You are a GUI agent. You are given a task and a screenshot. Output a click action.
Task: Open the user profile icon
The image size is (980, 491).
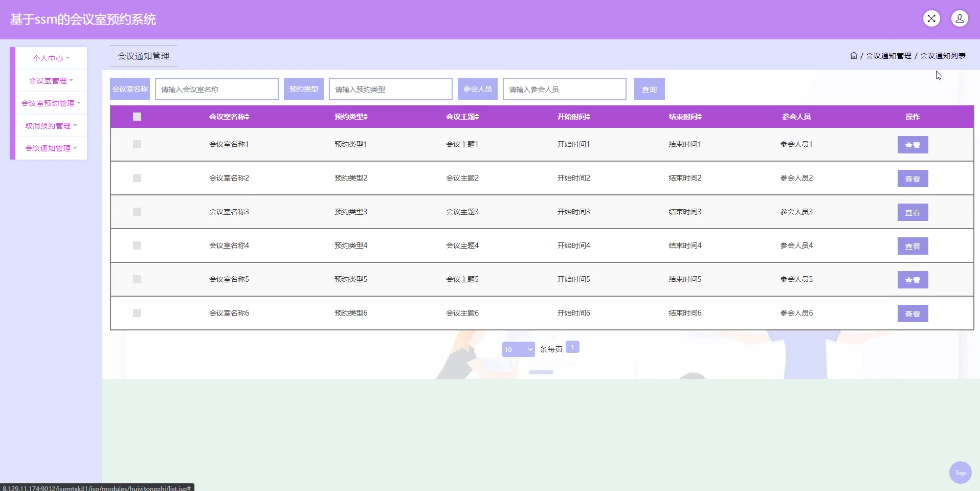point(960,18)
